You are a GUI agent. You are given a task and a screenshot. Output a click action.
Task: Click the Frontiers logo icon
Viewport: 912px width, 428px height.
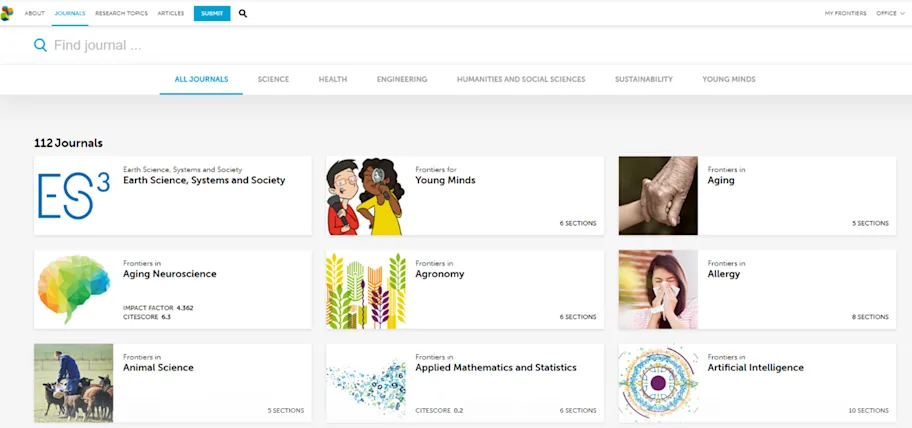pos(7,13)
